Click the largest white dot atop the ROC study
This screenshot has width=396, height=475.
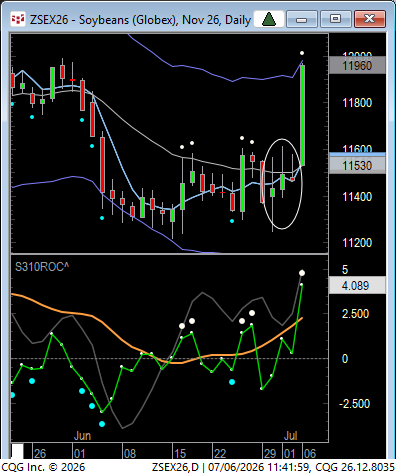(302, 273)
